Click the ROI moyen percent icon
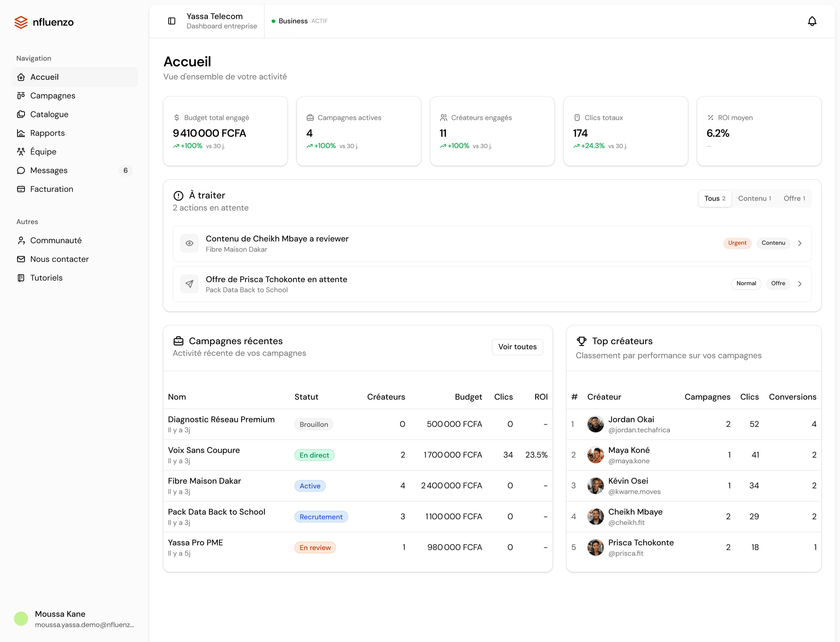The height and width of the screenshot is (642, 840). tap(710, 118)
